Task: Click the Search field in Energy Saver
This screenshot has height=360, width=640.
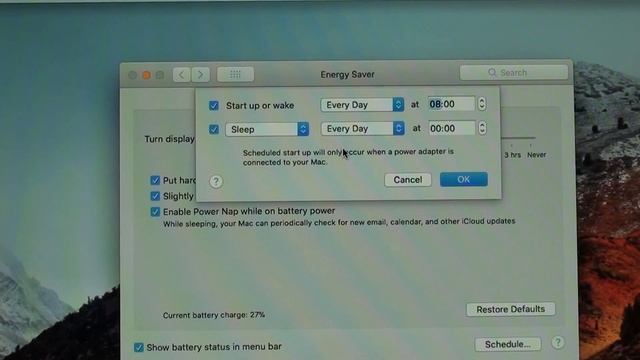Action: (513, 73)
